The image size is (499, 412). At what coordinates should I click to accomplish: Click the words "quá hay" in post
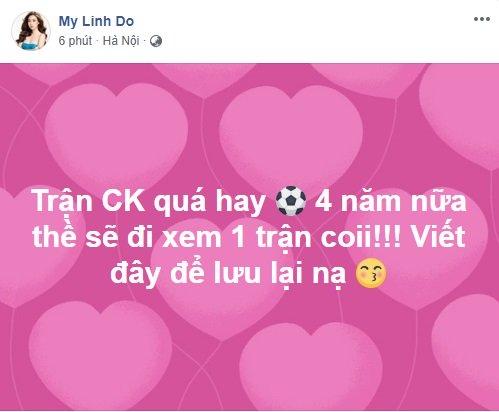[x=209, y=203]
